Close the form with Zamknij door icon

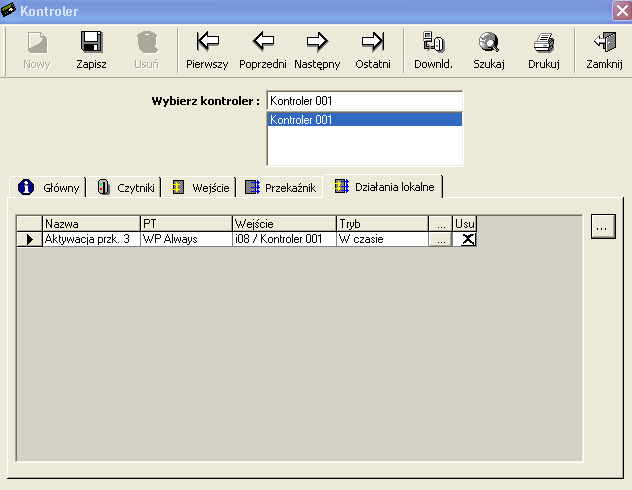point(605,42)
